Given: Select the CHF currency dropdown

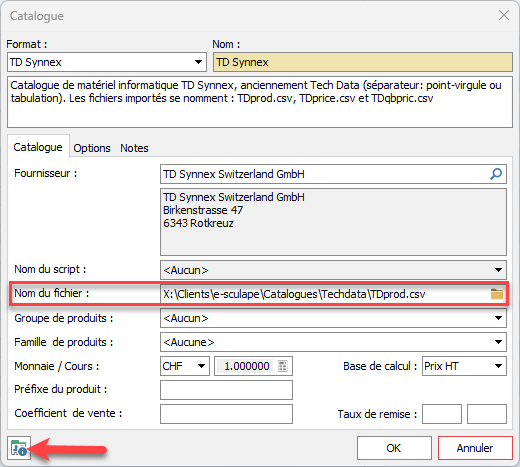Looking at the screenshot, I should [x=185, y=366].
